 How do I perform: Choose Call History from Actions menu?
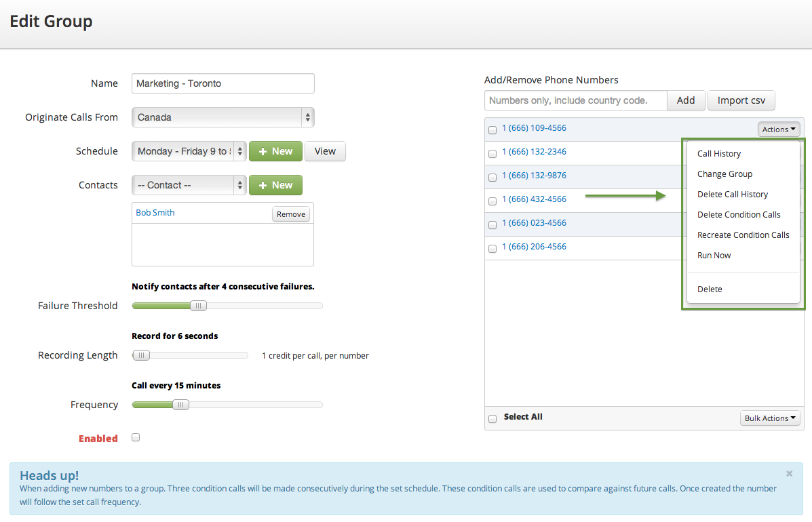(x=719, y=154)
